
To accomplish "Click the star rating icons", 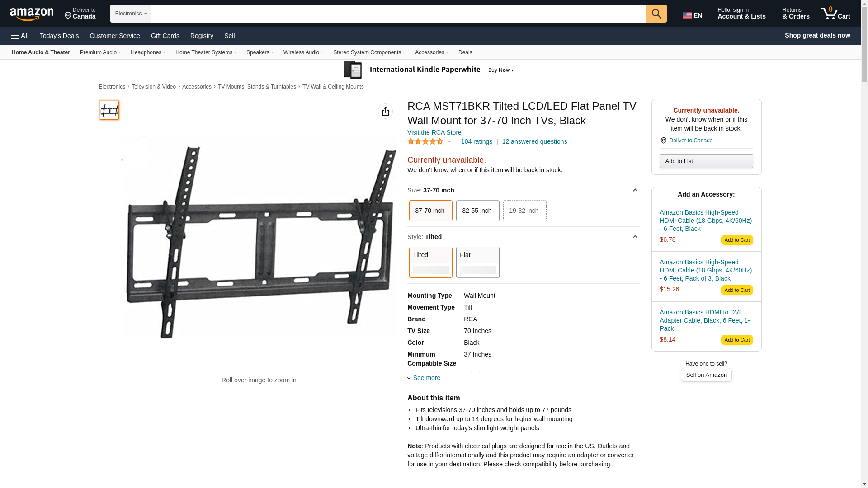I will point(425,142).
